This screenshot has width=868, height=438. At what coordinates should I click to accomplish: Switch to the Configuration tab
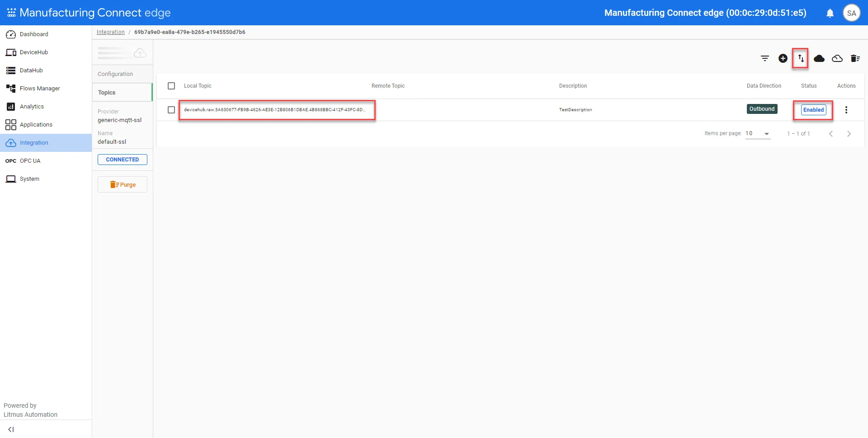click(123, 74)
